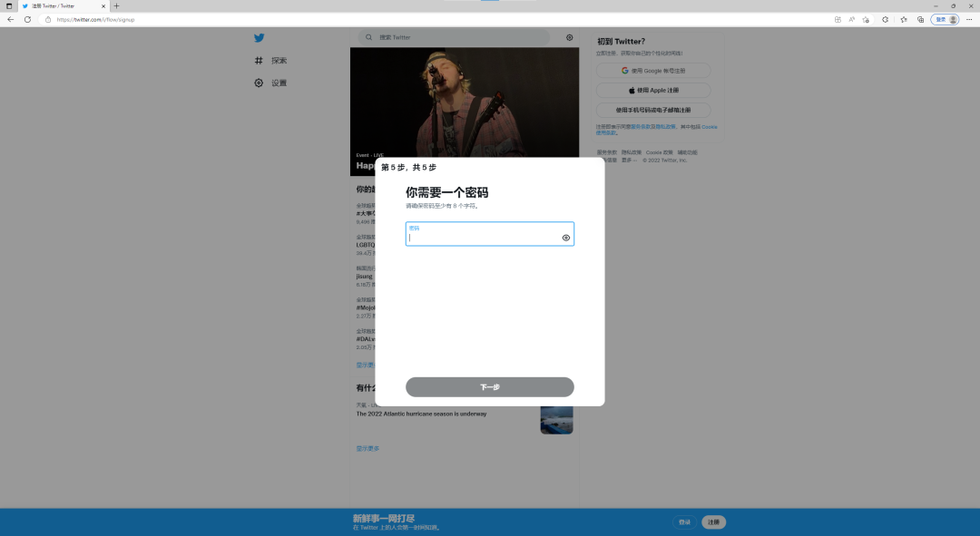Open the jisung trending topic
Image resolution: width=980 pixels, height=536 pixels.
tap(365, 276)
